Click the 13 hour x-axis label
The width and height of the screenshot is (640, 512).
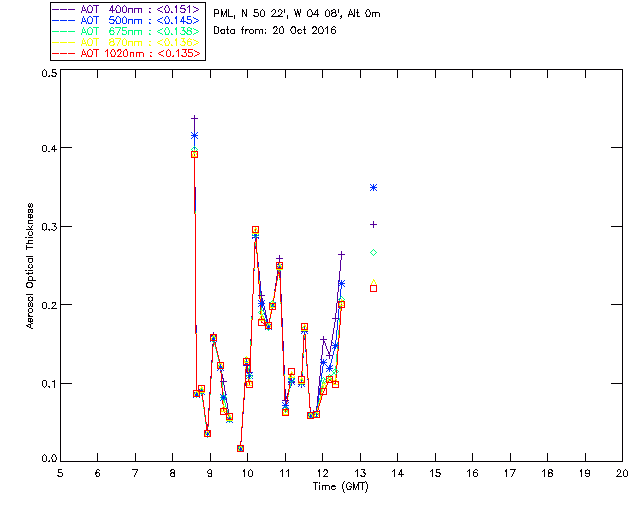click(360, 473)
